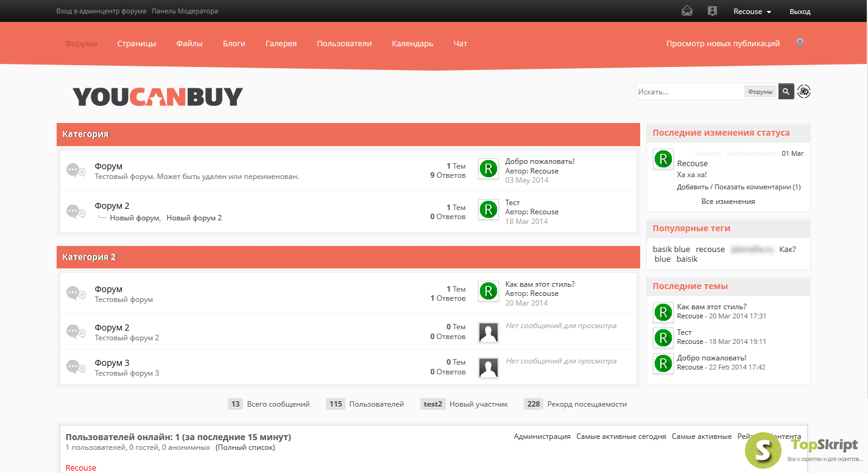
Task: Click the YOUCANBUY logo
Action: pyautogui.click(x=158, y=96)
